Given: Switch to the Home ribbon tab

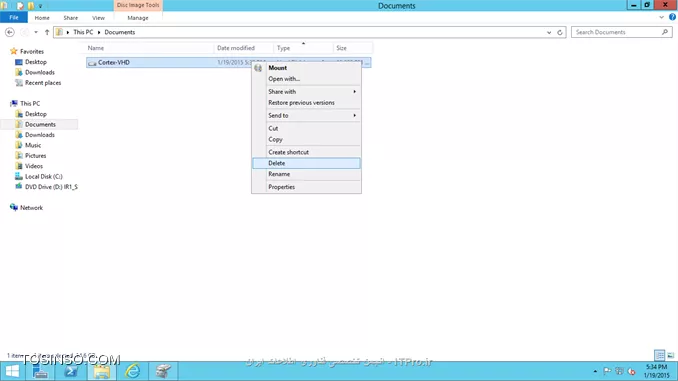Looking at the screenshot, I should (x=42, y=18).
